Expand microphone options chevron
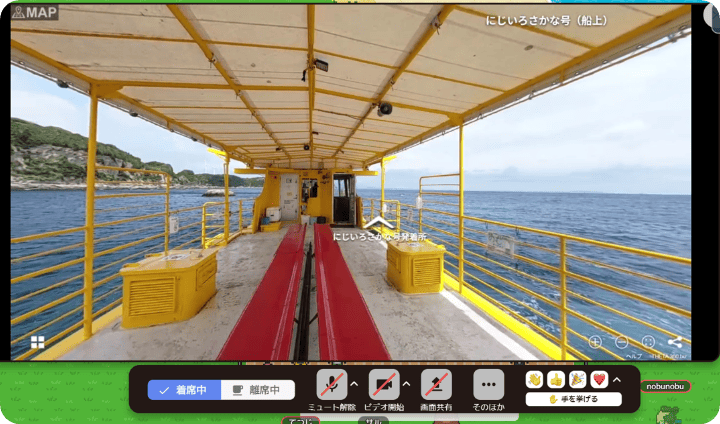720x424 pixels. point(354,384)
